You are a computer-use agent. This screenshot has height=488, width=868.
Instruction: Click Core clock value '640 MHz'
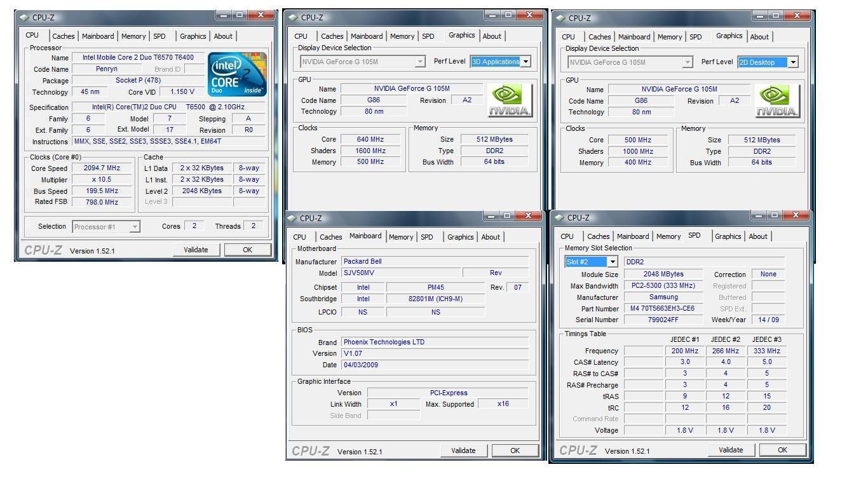coord(371,139)
